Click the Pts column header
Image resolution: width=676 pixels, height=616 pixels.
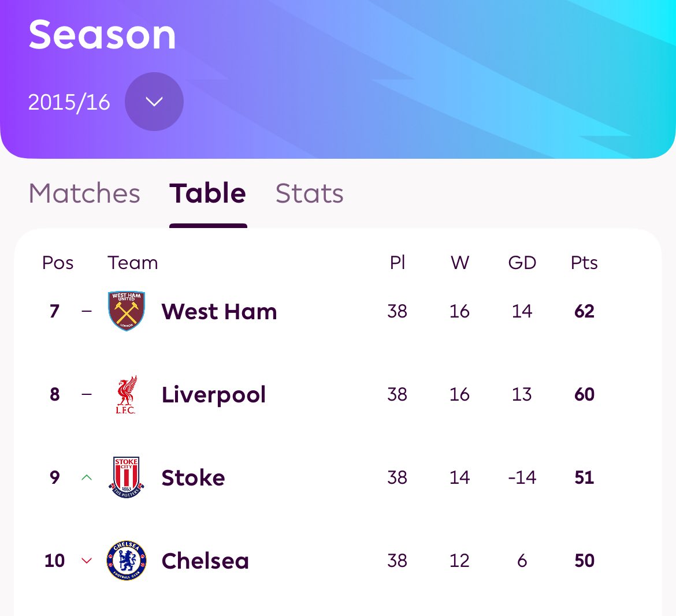584,262
